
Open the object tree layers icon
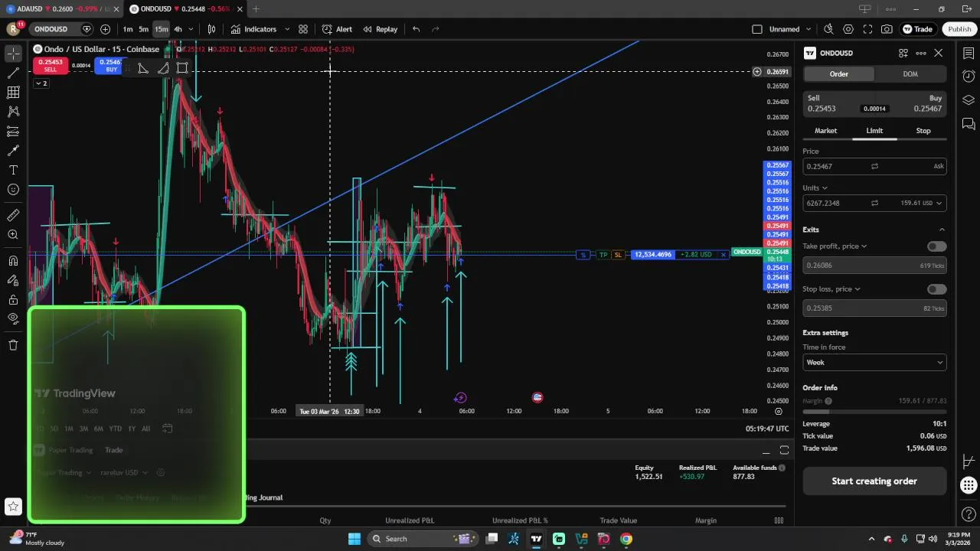[969, 100]
